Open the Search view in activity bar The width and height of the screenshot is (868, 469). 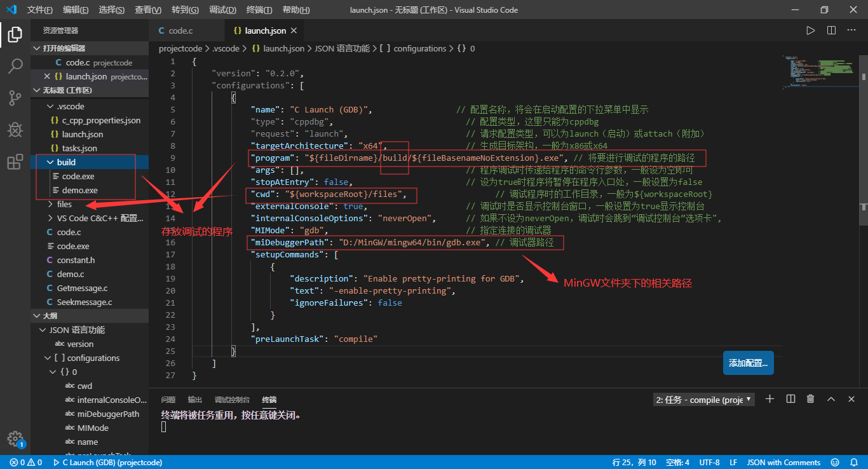tap(15, 66)
